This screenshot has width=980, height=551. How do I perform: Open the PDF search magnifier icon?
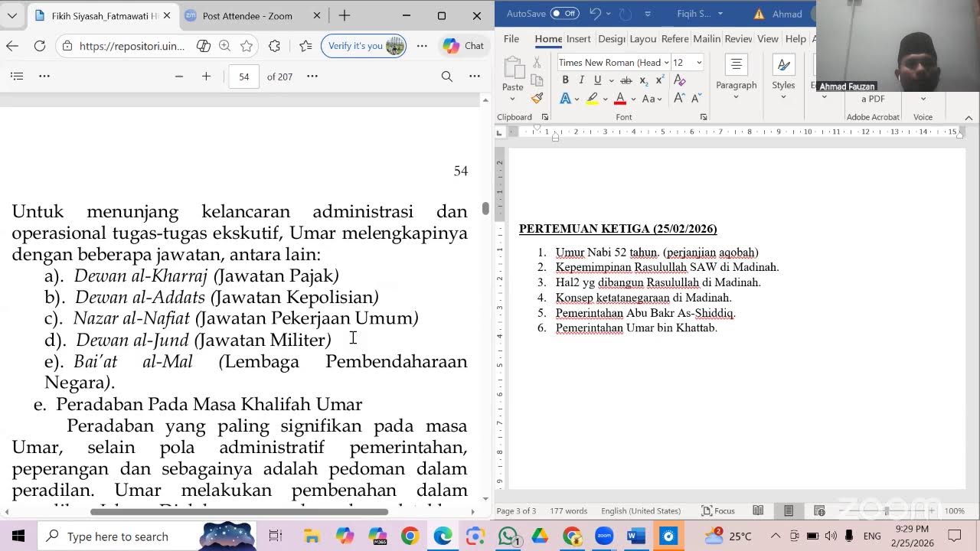coord(447,77)
